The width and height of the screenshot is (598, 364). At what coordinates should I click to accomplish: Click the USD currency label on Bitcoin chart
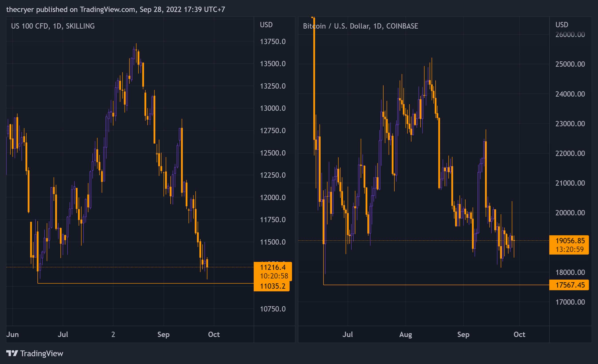coord(562,25)
